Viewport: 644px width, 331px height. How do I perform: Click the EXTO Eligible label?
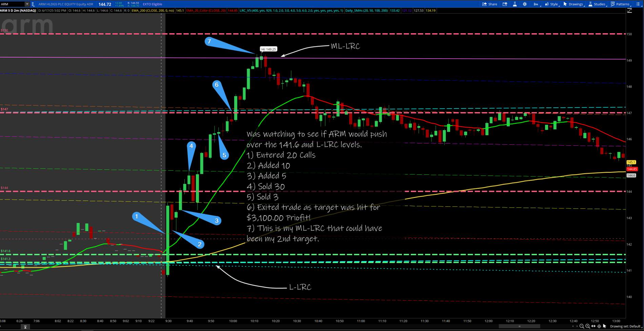[153, 4]
